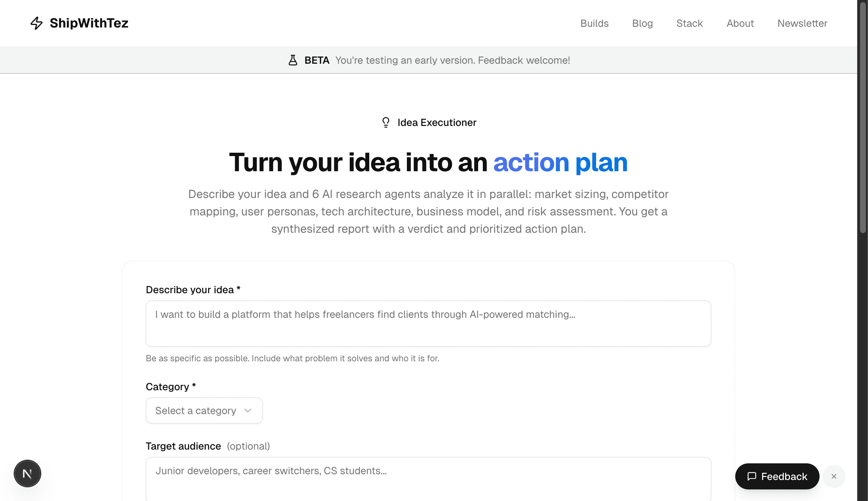
Task: Visit the About page
Action: click(740, 23)
